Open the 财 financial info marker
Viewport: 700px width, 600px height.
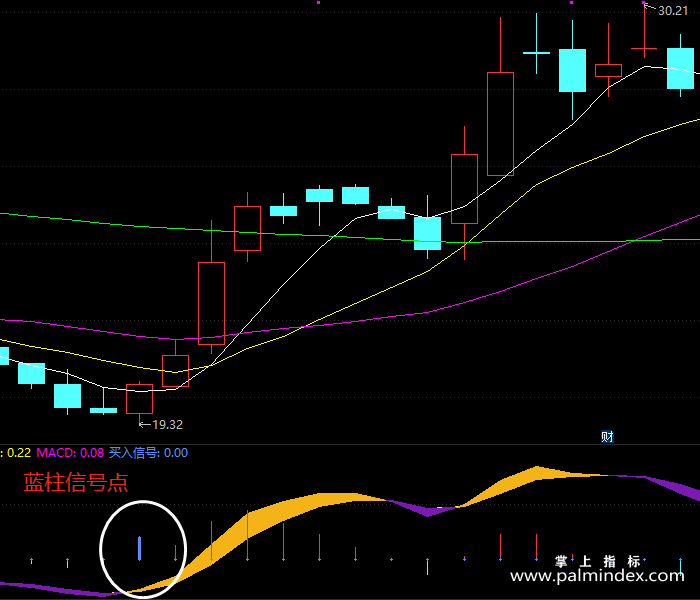point(607,436)
